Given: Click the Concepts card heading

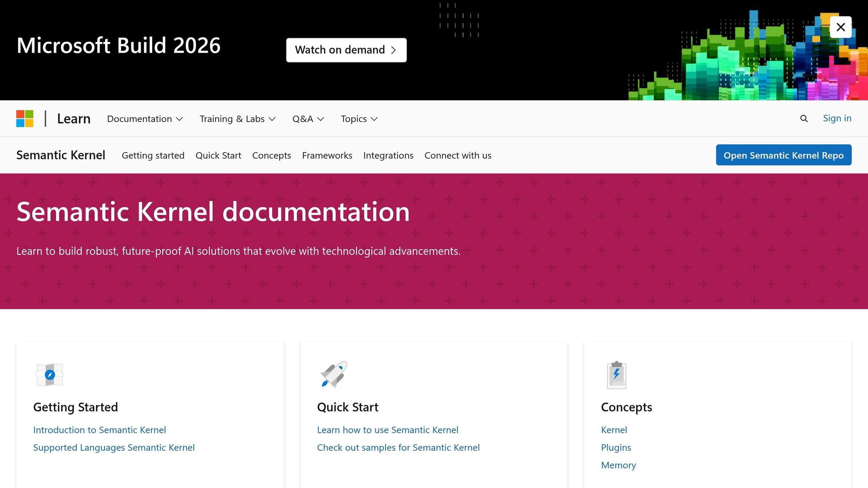Looking at the screenshot, I should (626, 407).
